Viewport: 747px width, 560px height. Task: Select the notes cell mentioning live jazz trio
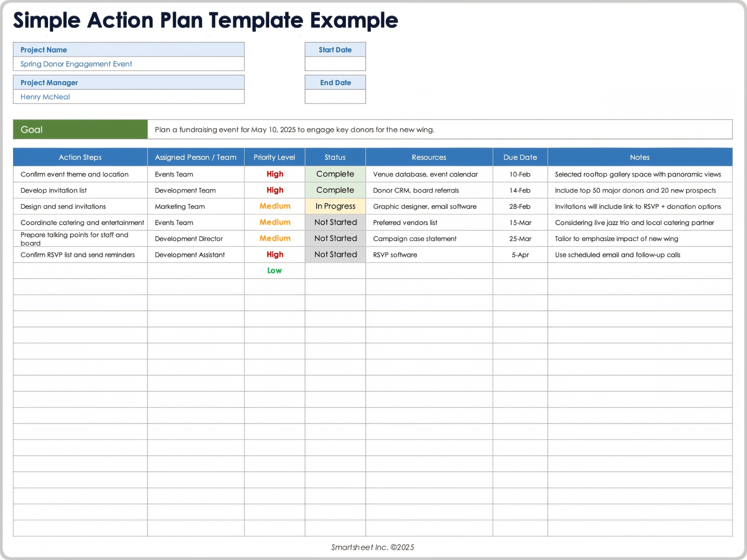coord(640,222)
